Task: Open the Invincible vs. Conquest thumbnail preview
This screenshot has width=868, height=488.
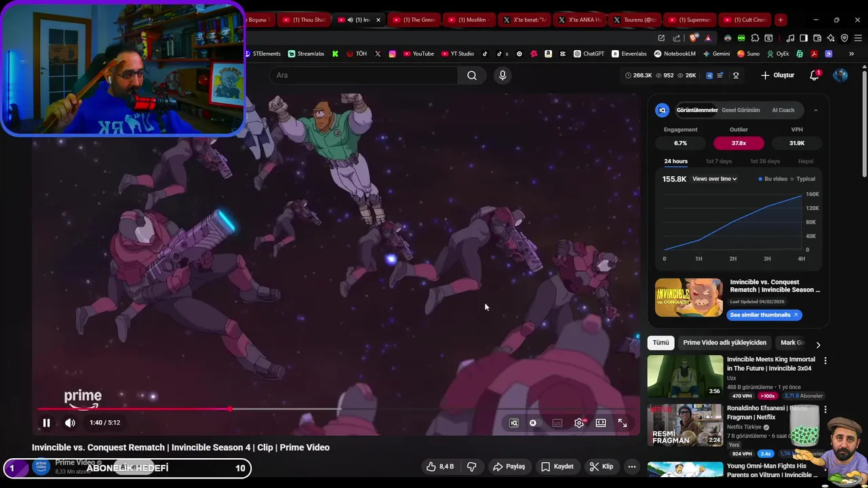Action: (x=688, y=298)
